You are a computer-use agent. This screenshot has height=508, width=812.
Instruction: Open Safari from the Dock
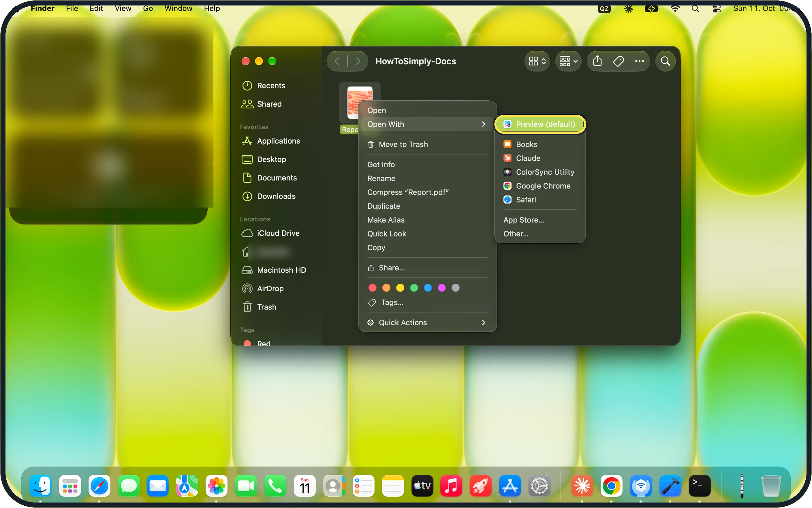[x=99, y=486]
